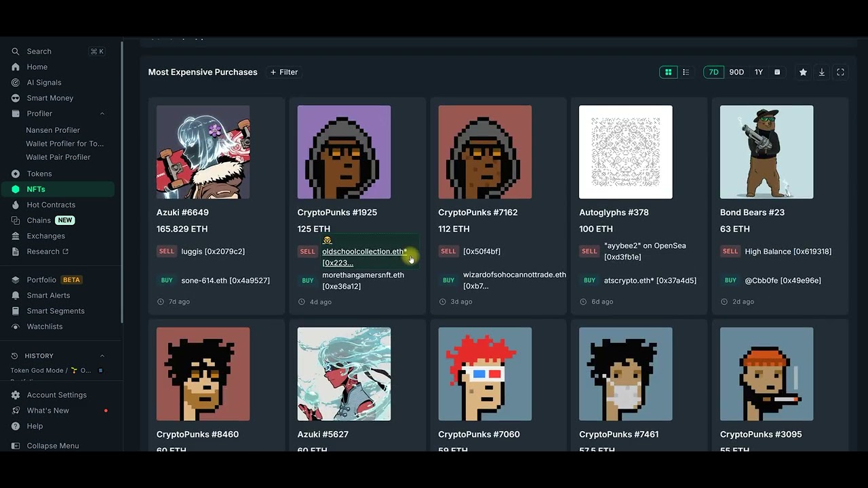Open Autoglyphs #378 image
Viewport: 868px width, 488px height.
pos(626,152)
